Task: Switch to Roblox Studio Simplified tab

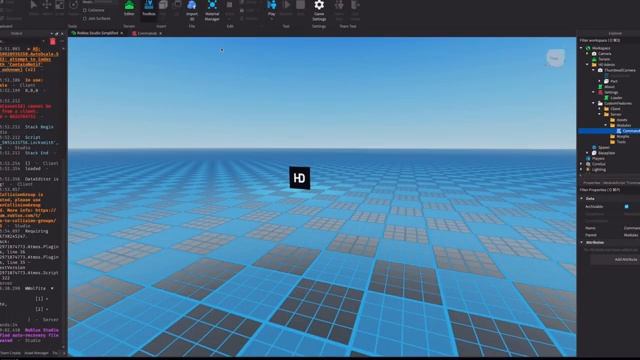Action: tap(97, 33)
